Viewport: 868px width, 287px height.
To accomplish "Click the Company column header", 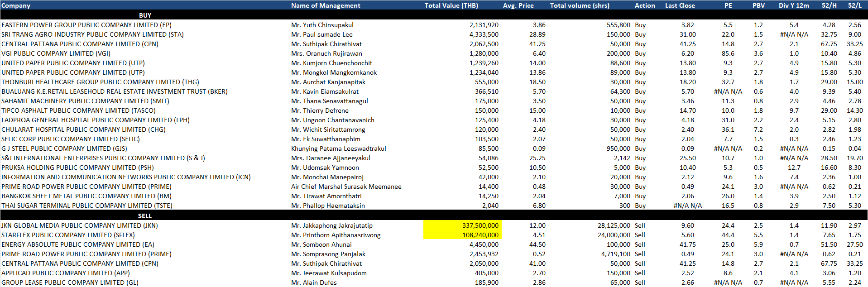I will click(x=16, y=5).
